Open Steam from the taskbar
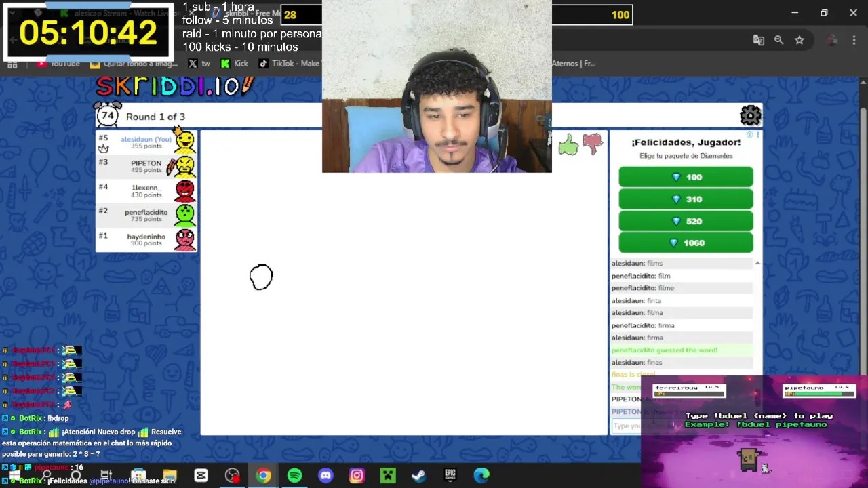The width and height of the screenshot is (868, 488). (419, 476)
